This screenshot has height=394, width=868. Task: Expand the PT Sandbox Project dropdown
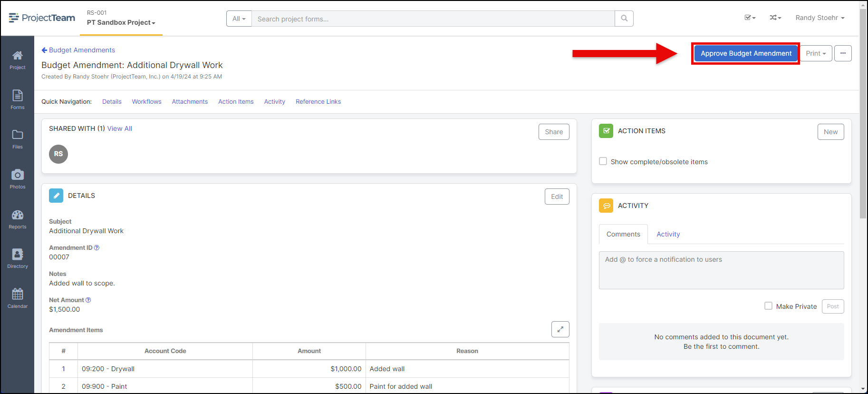pos(121,22)
